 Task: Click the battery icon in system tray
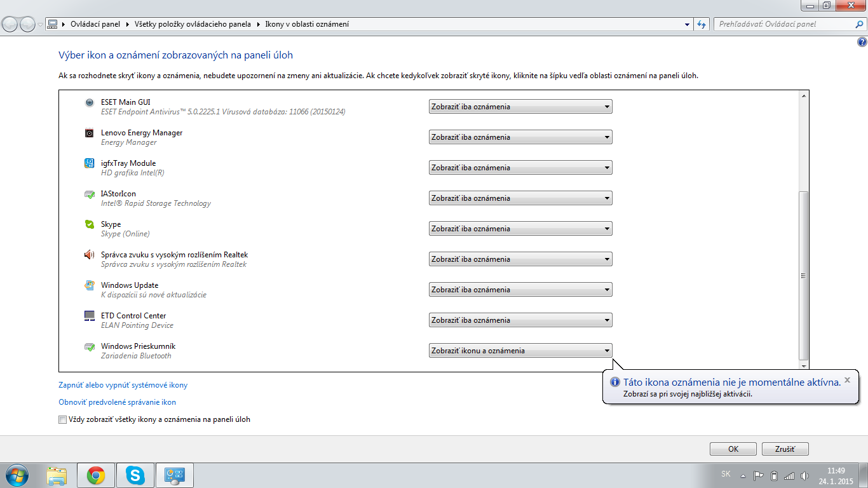pos(774,475)
